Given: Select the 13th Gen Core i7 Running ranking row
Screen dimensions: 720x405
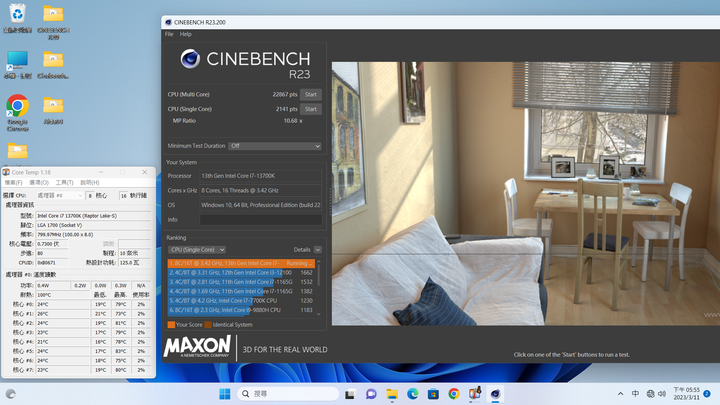Looking at the screenshot, I should coord(241,264).
